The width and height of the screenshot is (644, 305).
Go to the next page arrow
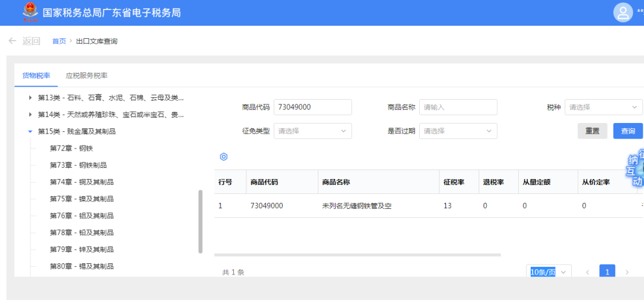[x=627, y=272]
